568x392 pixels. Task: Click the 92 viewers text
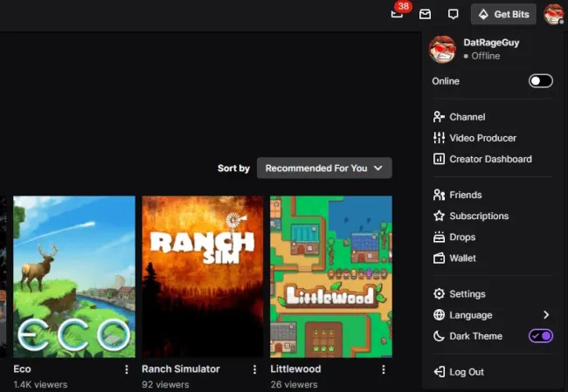[x=165, y=384]
